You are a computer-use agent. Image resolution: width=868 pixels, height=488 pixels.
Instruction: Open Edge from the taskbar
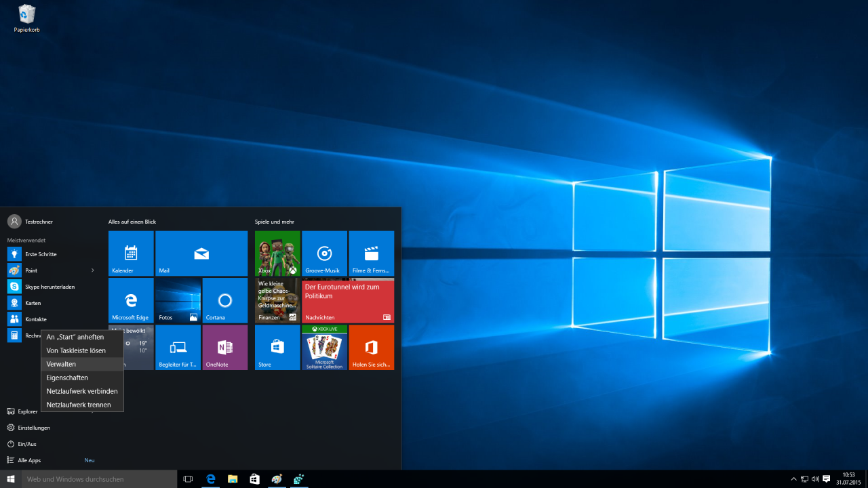point(211,479)
